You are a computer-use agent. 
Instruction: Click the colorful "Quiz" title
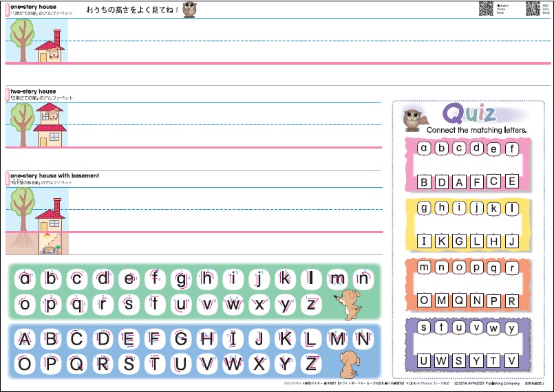click(469, 113)
